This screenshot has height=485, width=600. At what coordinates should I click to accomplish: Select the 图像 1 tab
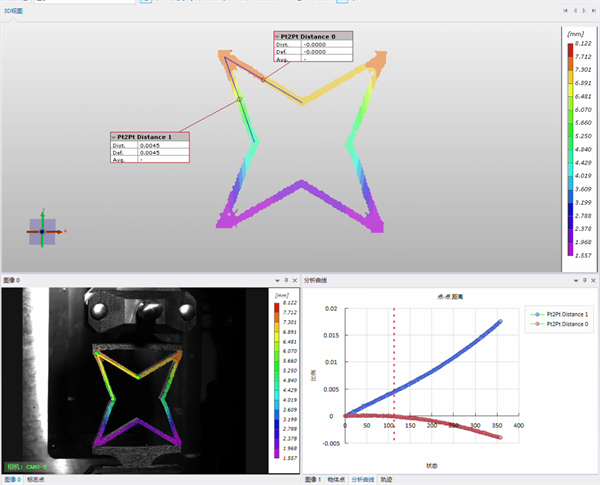[x=313, y=480]
